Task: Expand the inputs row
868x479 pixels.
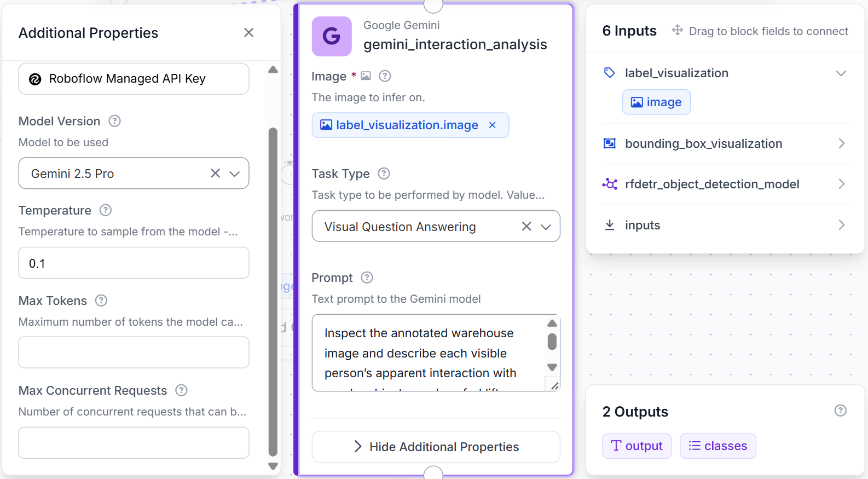Action: pyautogui.click(x=842, y=225)
